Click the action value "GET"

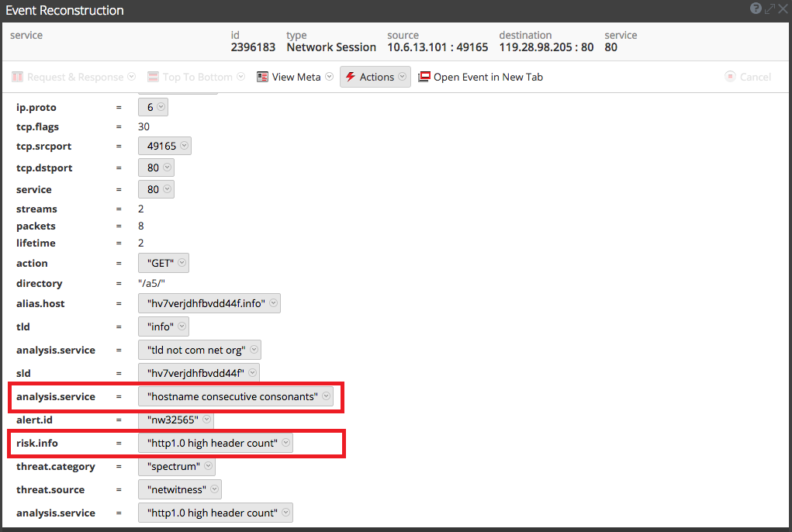click(160, 263)
